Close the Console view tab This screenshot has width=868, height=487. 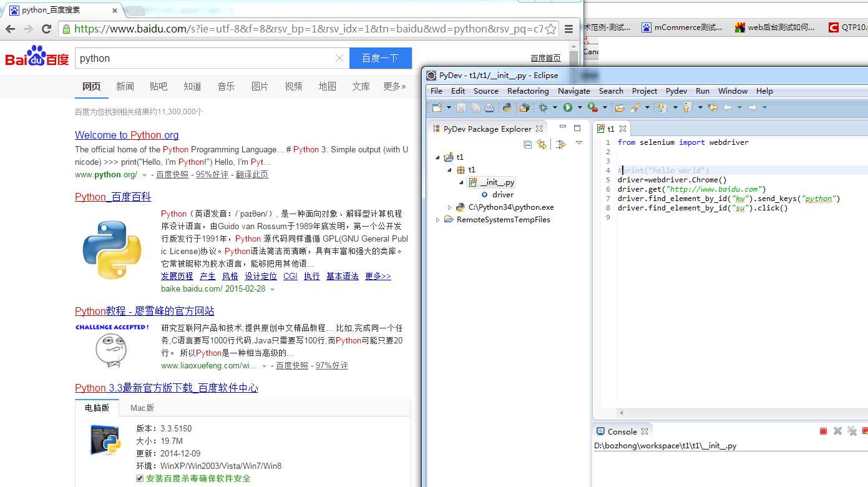pos(645,431)
